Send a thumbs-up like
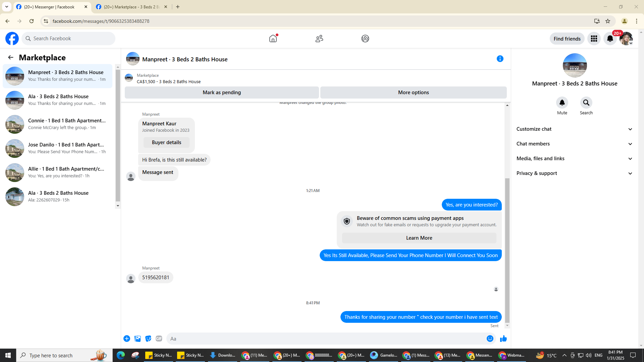The image size is (644, 362). 503,339
